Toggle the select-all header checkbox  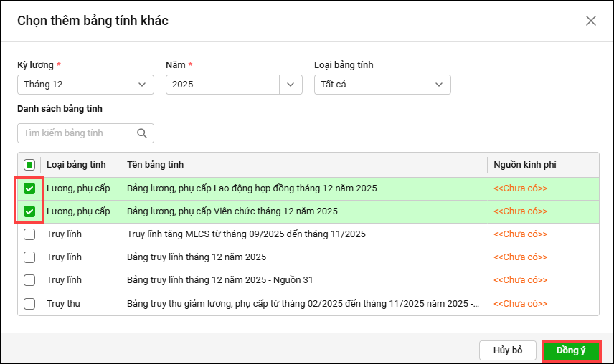29,165
